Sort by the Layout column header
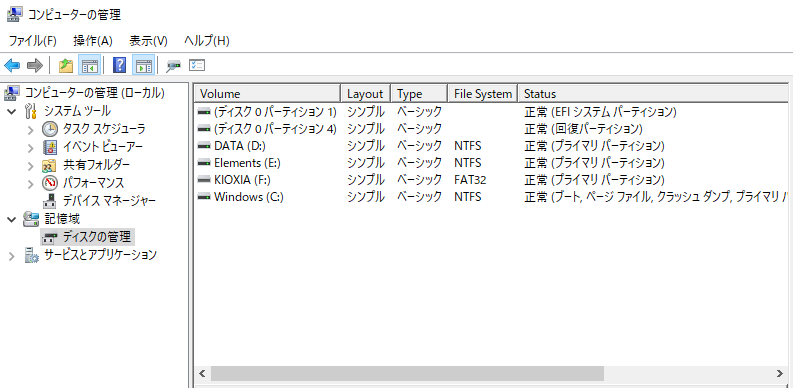The width and height of the screenshot is (793, 388). 365,94
